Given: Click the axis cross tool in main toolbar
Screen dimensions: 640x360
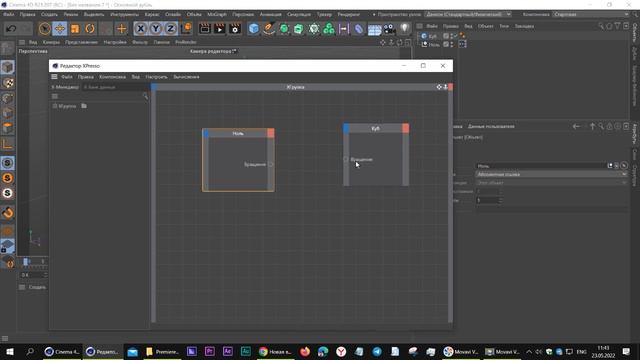Looking at the screenshot, I should [121, 29].
